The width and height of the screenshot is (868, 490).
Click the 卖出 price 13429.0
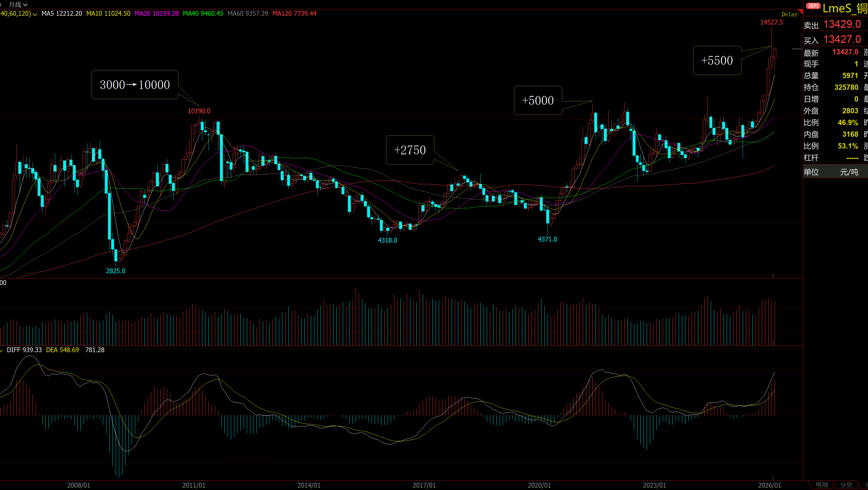(x=842, y=24)
